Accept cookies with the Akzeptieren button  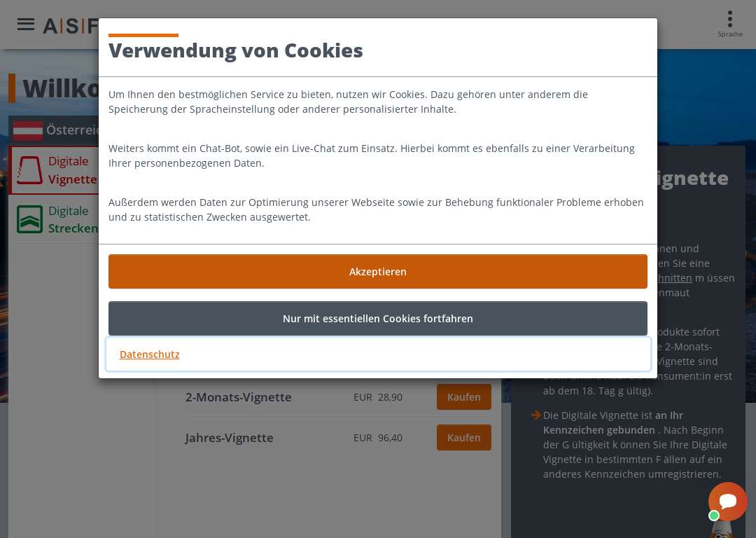tap(377, 272)
